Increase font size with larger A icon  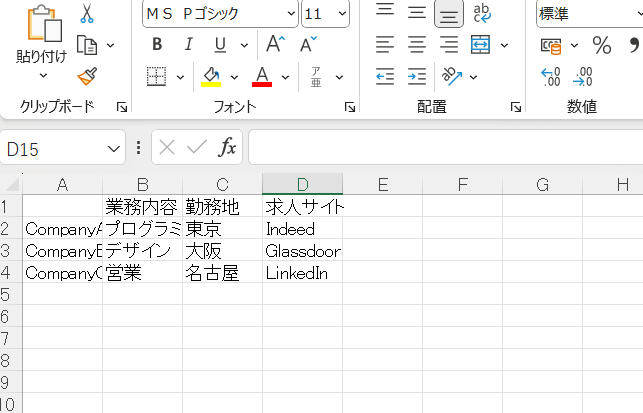(275, 43)
